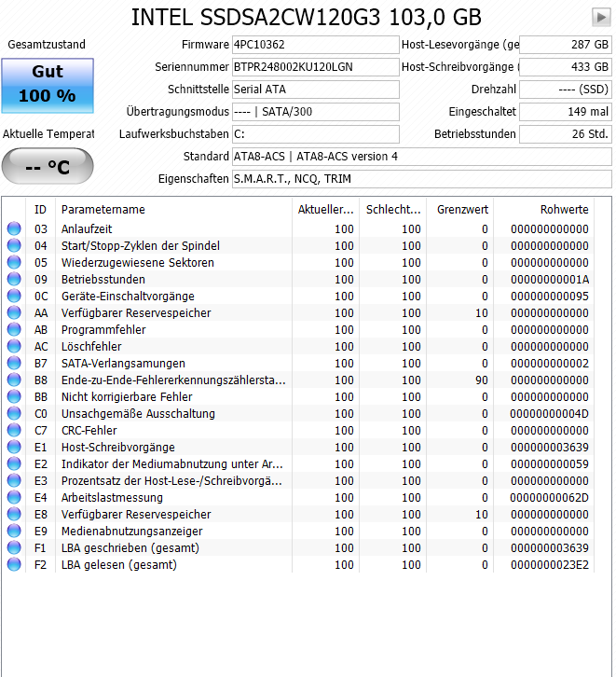The height and width of the screenshot is (677, 616).
Task: Click the status orb for LBA geschrieben
Action: pos(14,548)
